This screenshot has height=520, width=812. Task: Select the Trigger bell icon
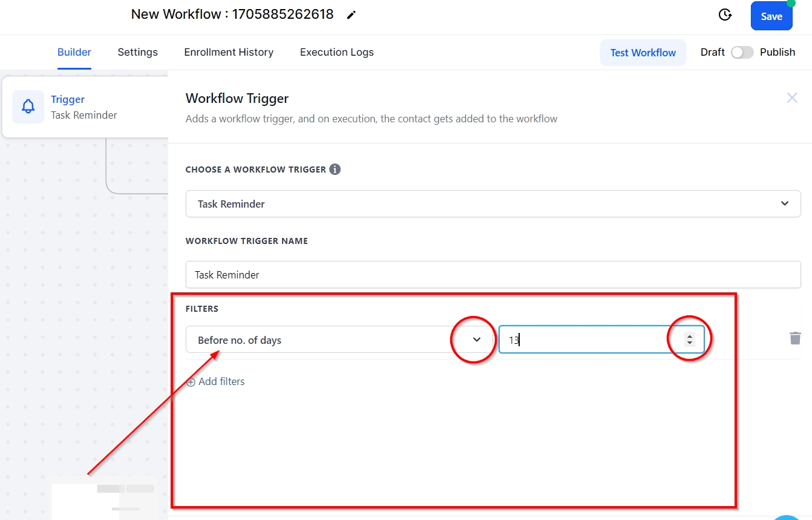point(28,107)
